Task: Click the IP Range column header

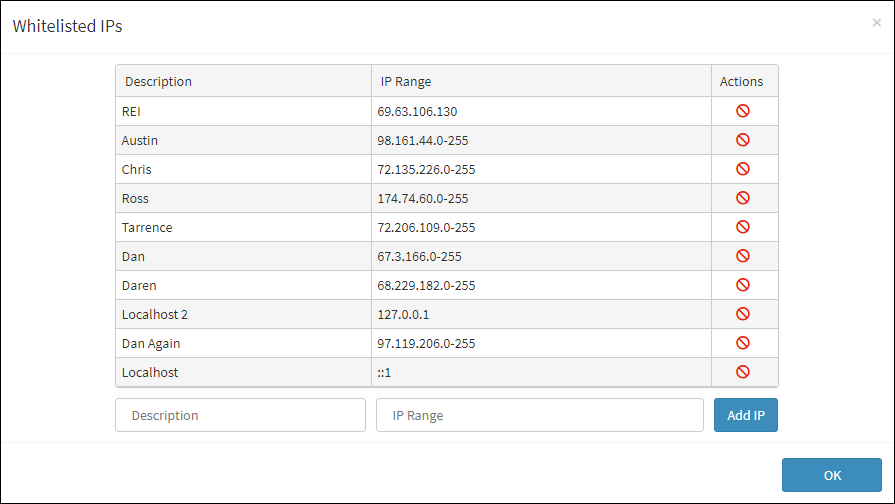Action: 406,81
